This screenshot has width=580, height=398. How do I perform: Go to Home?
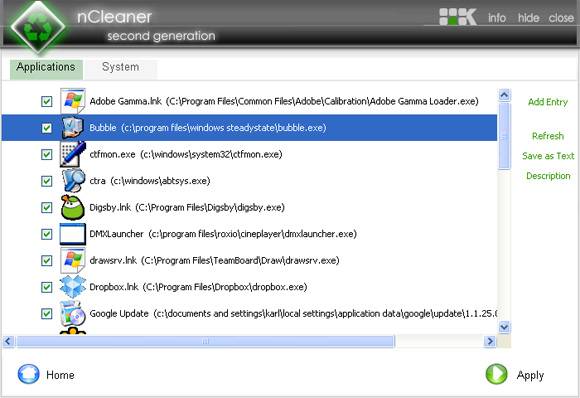tap(60, 375)
